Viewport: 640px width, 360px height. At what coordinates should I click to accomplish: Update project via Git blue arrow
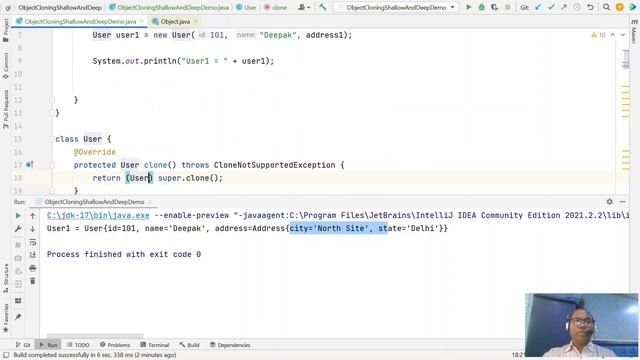click(x=538, y=7)
